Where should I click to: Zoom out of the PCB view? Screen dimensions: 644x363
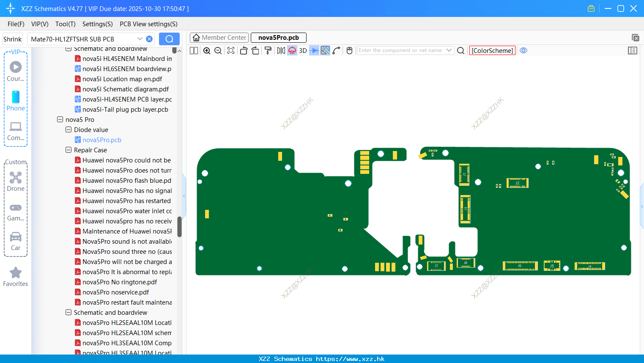point(218,50)
